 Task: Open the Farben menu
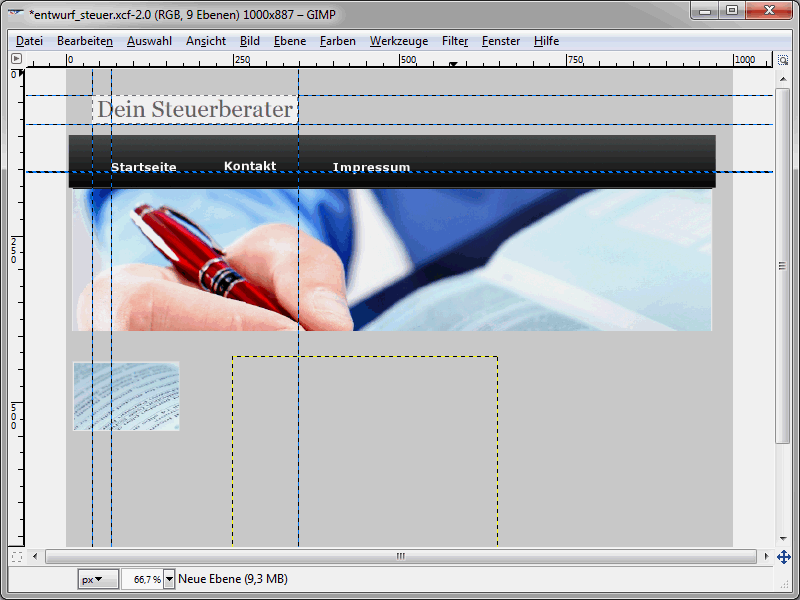[337, 41]
